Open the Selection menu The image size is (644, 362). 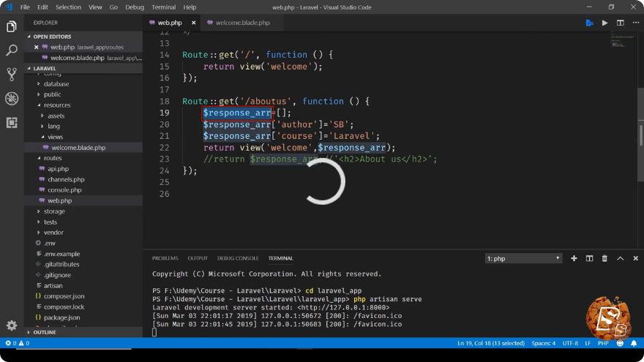(x=68, y=7)
